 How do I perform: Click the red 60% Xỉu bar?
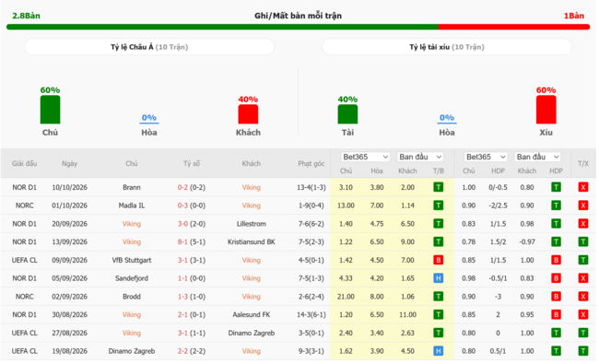point(546,110)
